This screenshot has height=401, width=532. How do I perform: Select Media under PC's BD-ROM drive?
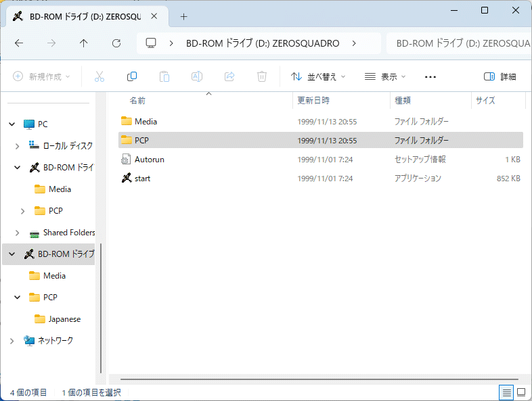click(x=60, y=189)
